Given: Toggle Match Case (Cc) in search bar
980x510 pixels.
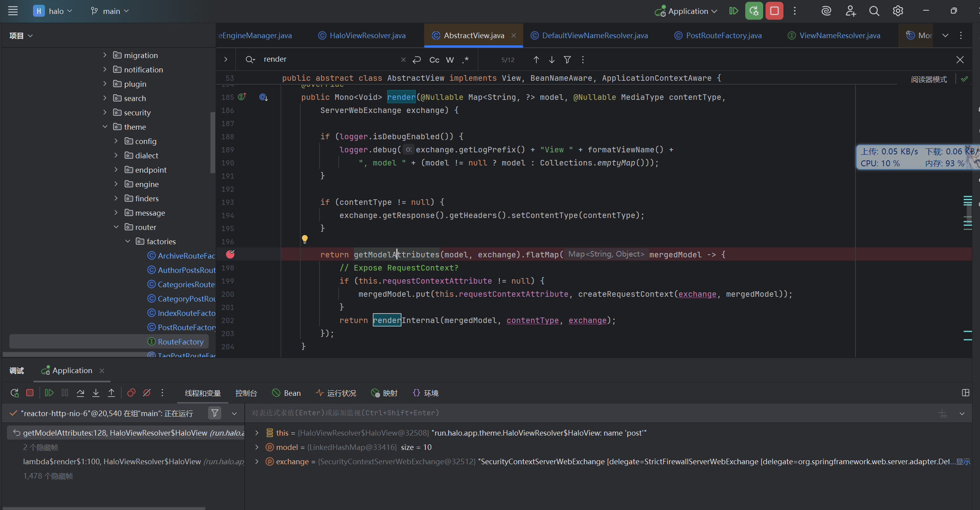Looking at the screenshot, I should 434,60.
